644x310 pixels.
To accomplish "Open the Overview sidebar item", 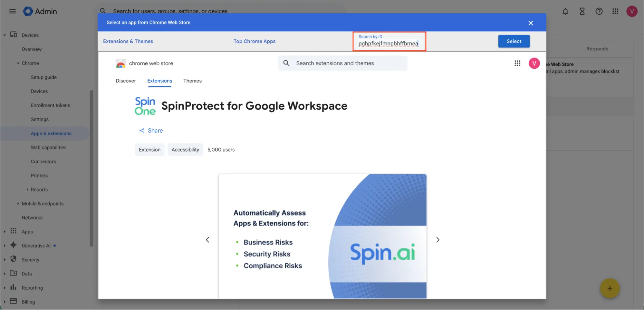I will pyautogui.click(x=32, y=49).
